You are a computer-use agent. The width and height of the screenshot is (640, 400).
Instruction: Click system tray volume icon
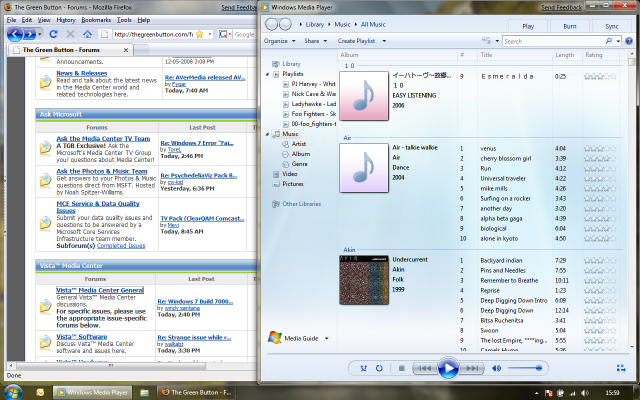pyautogui.click(x=584, y=393)
